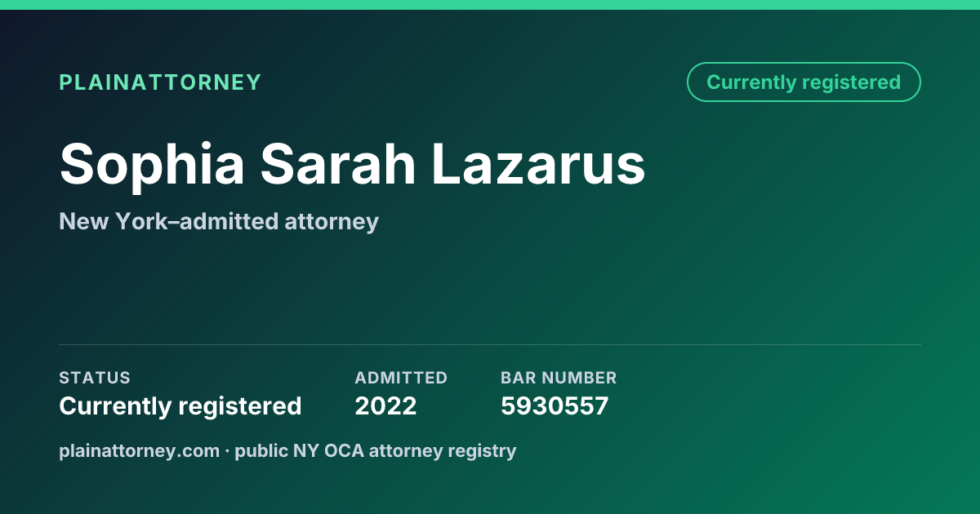Image resolution: width=980 pixels, height=514 pixels.
Task: Click the BAR NUMBER field label
Action: (559, 378)
